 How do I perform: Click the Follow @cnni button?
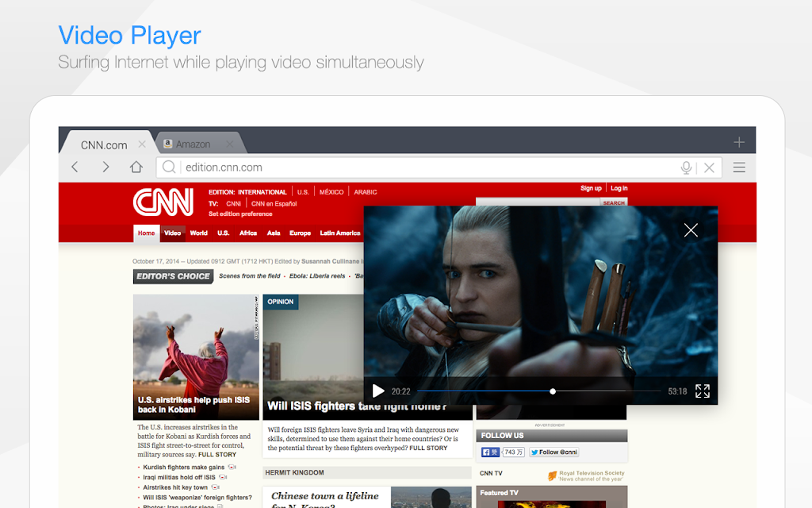553,452
